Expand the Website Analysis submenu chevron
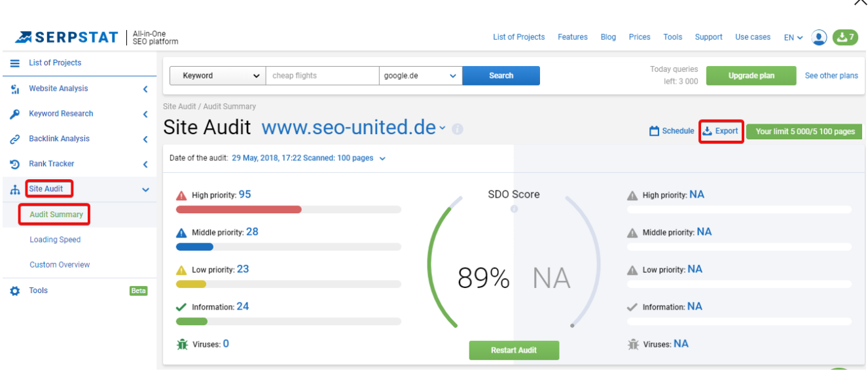 (x=145, y=90)
